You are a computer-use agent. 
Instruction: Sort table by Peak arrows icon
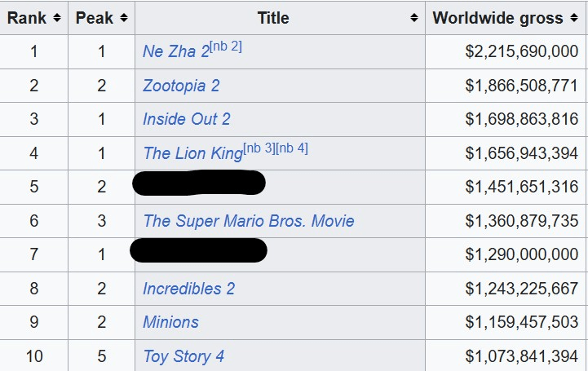pyautogui.click(x=124, y=18)
